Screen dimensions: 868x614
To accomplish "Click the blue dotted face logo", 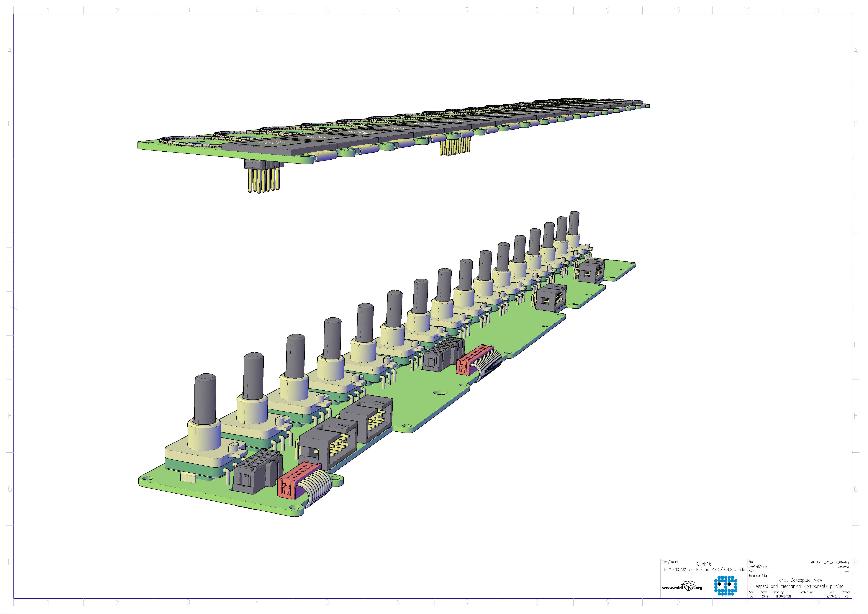I will (x=725, y=585).
